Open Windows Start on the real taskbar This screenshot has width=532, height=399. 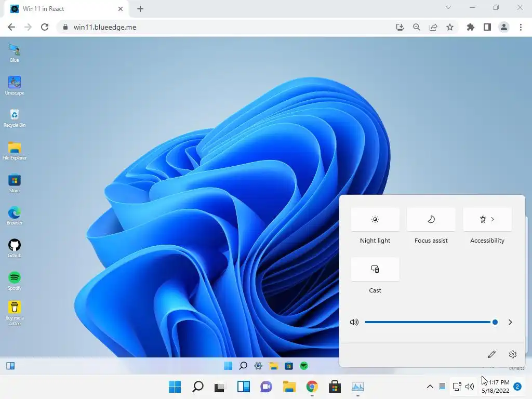click(x=175, y=387)
